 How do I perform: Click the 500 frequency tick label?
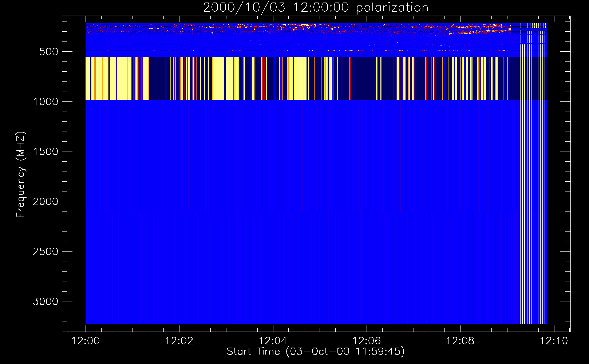49,52
